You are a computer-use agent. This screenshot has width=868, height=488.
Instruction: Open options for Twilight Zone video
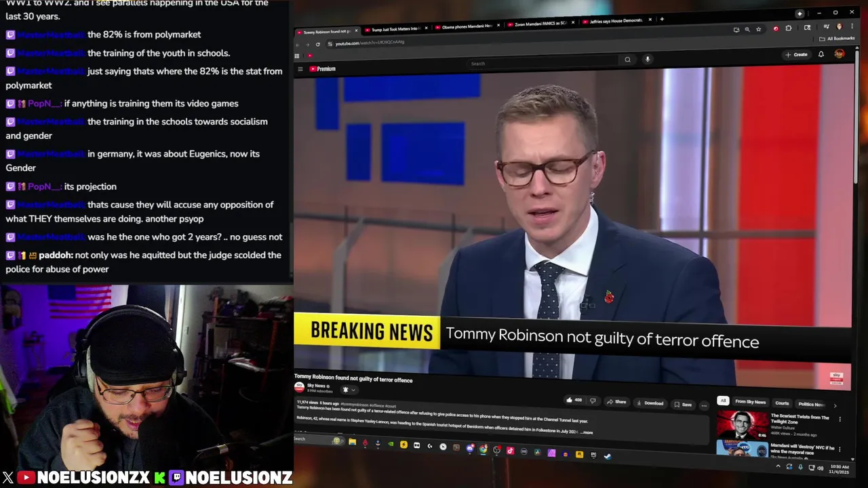click(840, 420)
